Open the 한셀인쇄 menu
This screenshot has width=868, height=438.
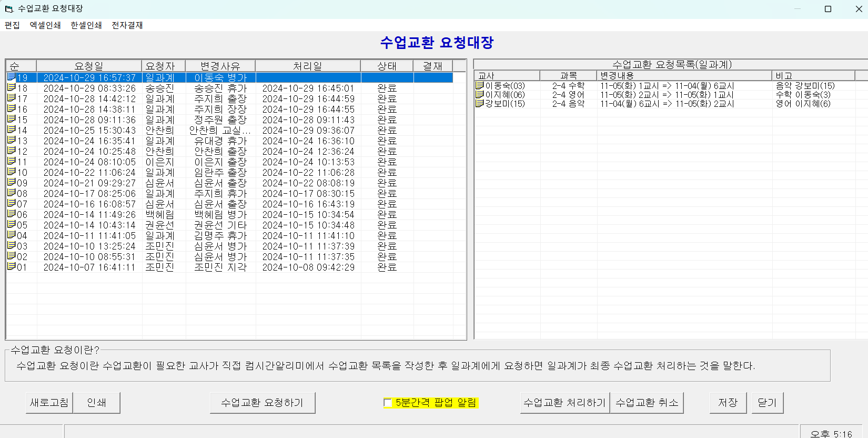click(86, 25)
